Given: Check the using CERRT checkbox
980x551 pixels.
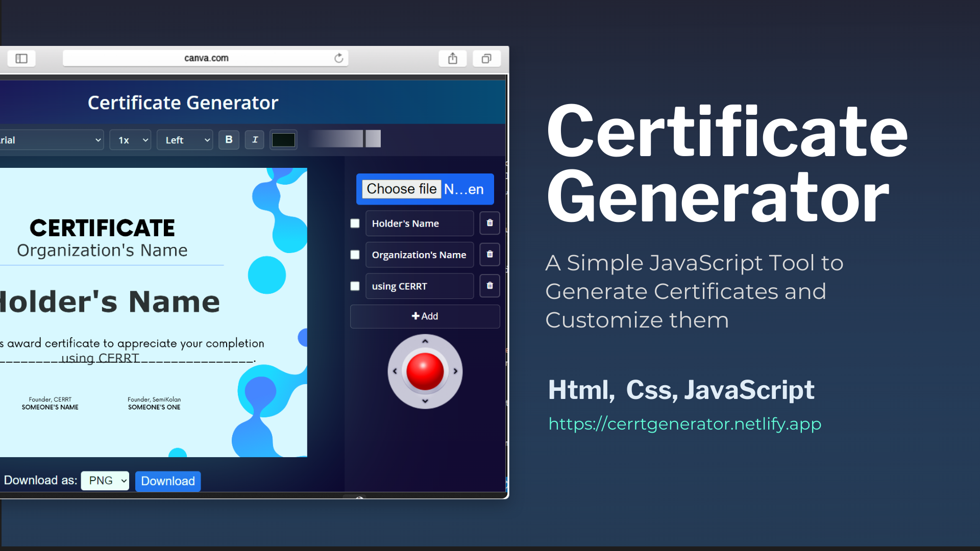Looking at the screenshot, I should (355, 286).
